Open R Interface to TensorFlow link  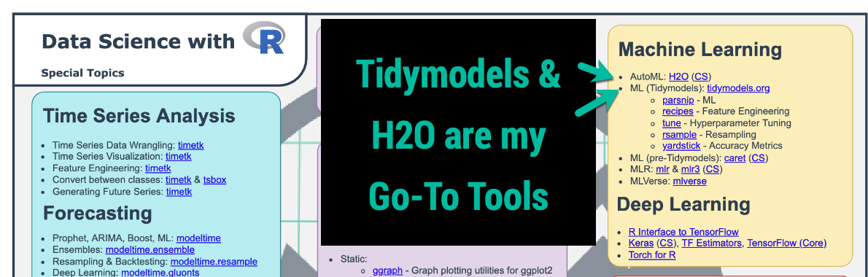pos(683,233)
